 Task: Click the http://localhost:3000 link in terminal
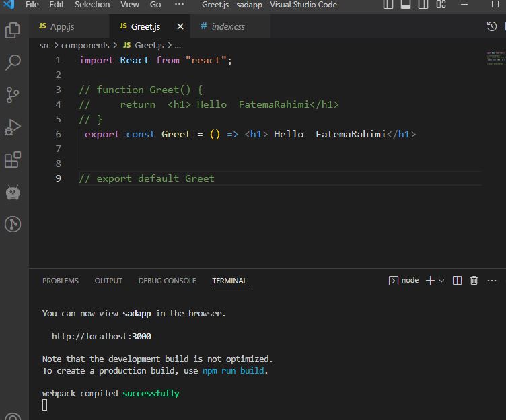point(102,337)
